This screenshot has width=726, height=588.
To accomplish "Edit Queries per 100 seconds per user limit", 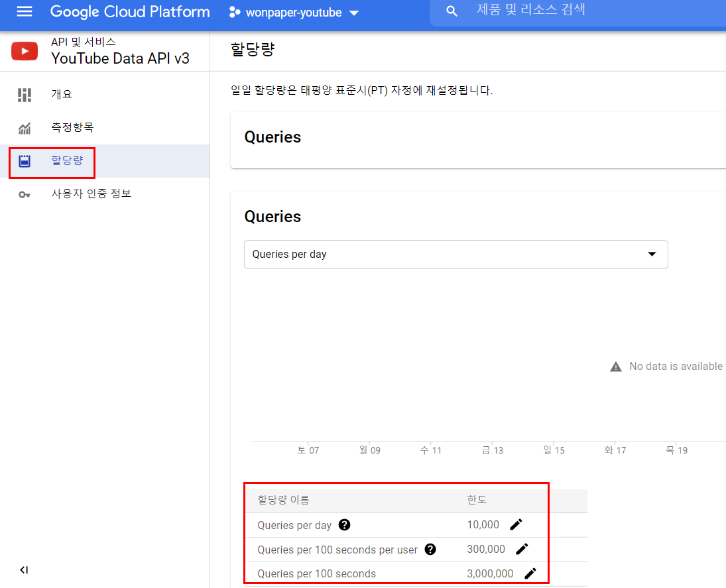I will tap(522, 549).
